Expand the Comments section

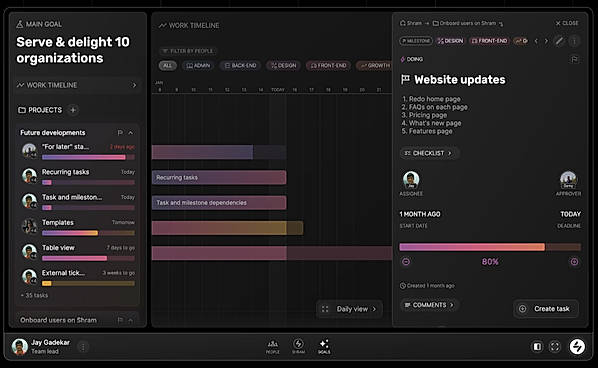pos(429,305)
